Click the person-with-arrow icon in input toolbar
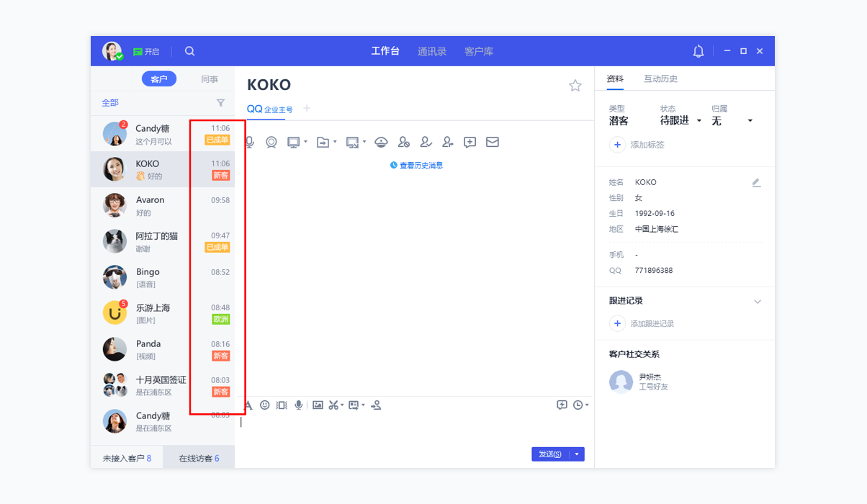 [x=376, y=405]
